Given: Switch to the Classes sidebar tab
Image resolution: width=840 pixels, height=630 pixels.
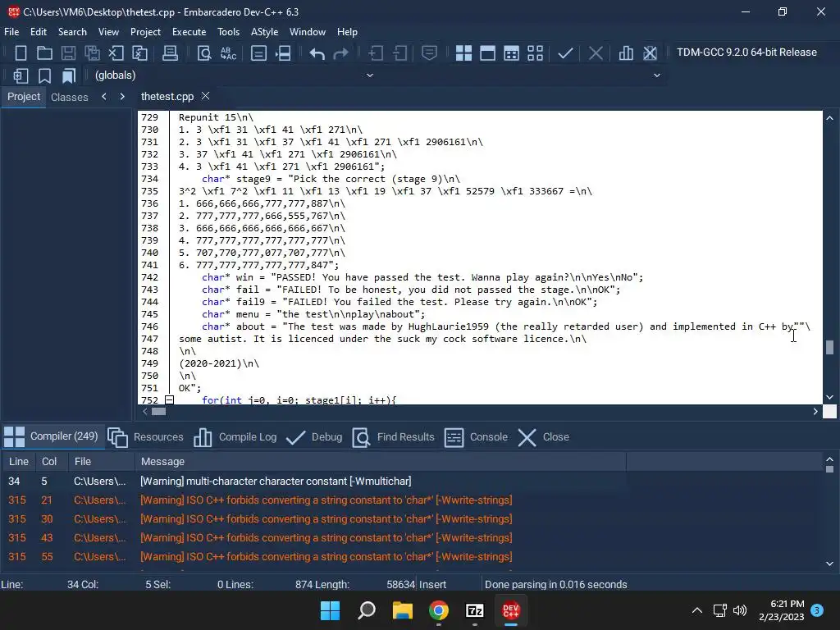Looking at the screenshot, I should point(70,97).
